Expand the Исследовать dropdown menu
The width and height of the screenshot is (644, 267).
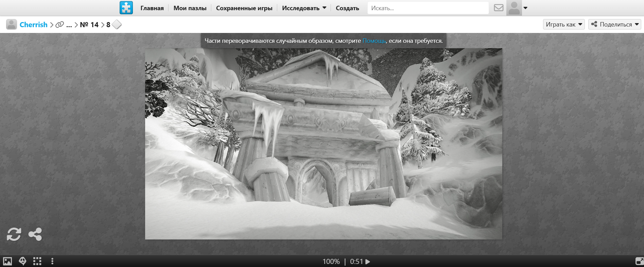pyautogui.click(x=304, y=8)
